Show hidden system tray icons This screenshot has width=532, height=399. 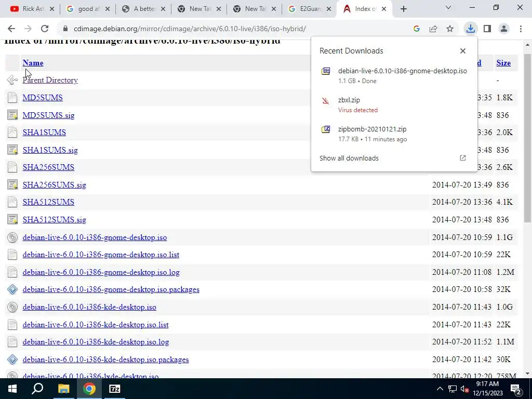point(440,389)
